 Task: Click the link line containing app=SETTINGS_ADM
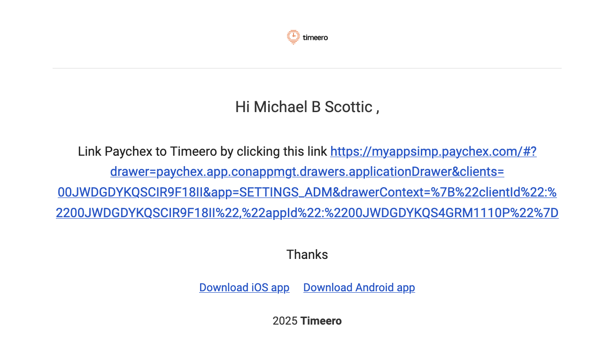[307, 192]
